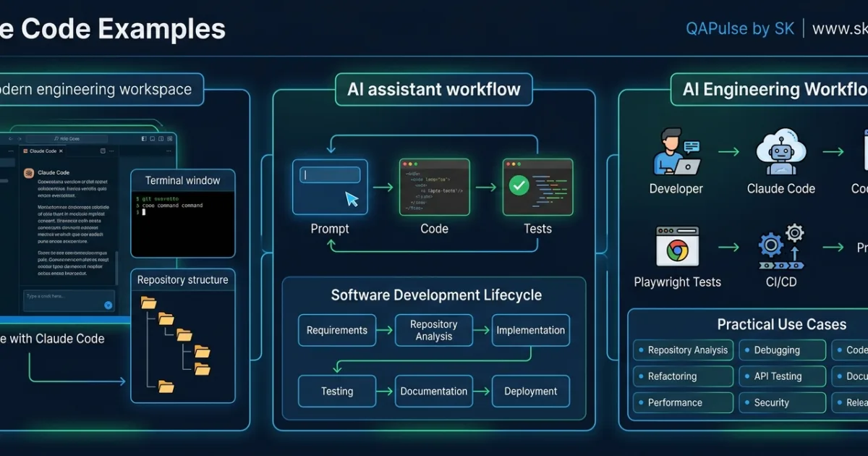Click the 'Developer' caption text

tap(676, 189)
